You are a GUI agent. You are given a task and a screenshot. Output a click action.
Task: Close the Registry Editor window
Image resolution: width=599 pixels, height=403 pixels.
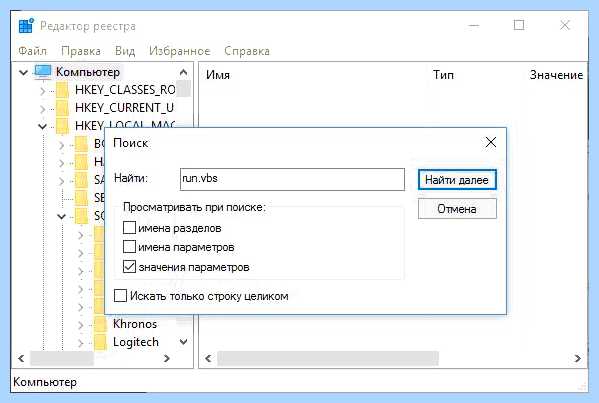[x=565, y=26]
